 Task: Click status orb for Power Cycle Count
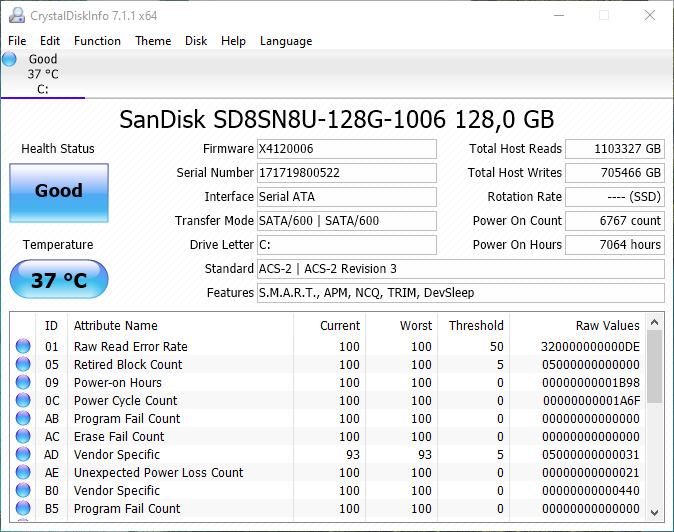[22, 401]
